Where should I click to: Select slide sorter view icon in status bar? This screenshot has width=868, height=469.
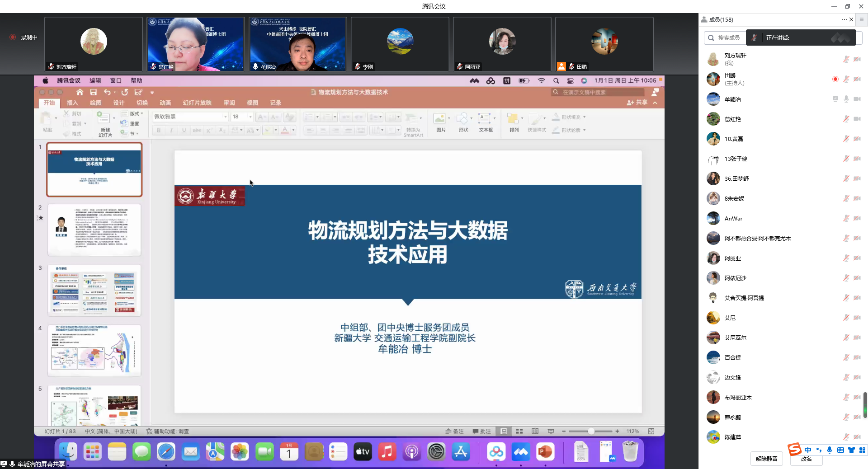[519, 431]
